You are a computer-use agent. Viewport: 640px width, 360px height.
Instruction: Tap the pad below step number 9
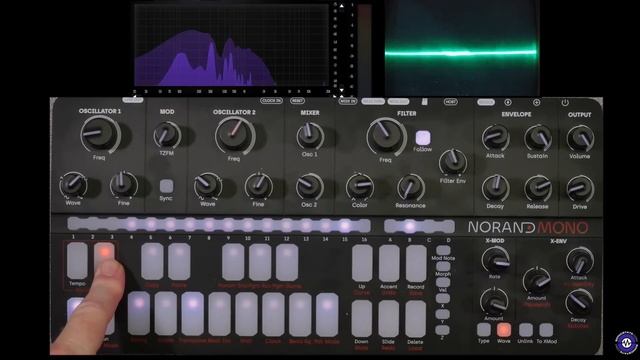click(233, 262)
